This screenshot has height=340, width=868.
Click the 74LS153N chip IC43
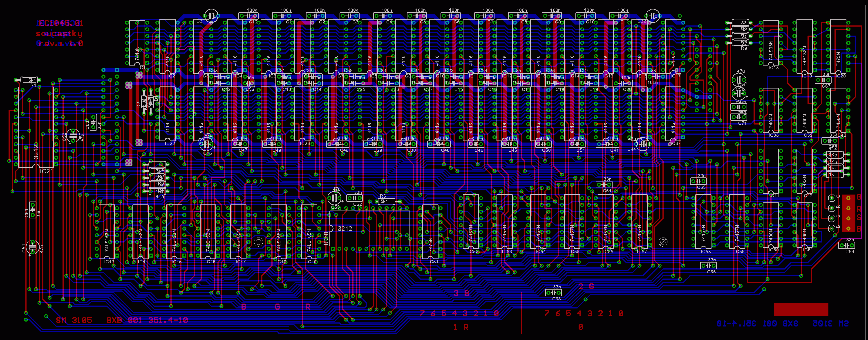click(x=107, y=232)
